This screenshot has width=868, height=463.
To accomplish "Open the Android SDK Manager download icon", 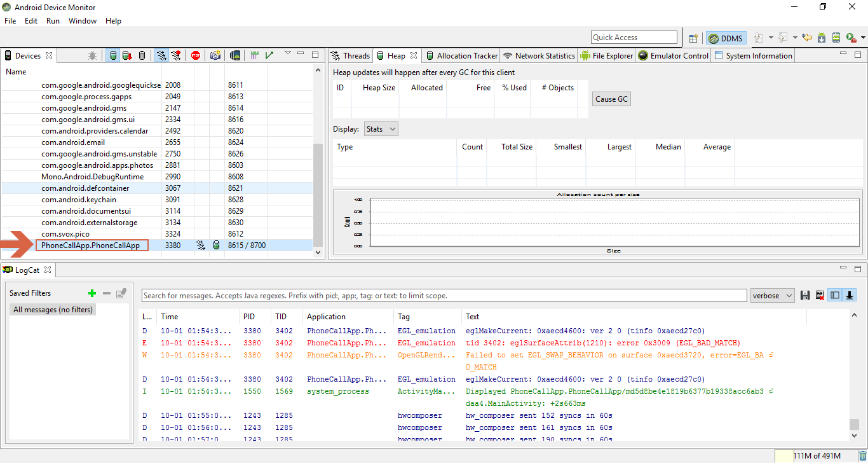I will tap(822, 38).
